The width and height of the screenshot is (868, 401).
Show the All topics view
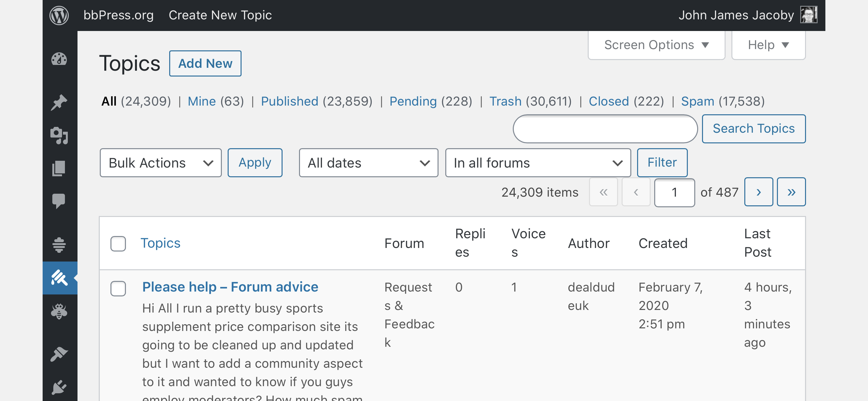point(109,101)
